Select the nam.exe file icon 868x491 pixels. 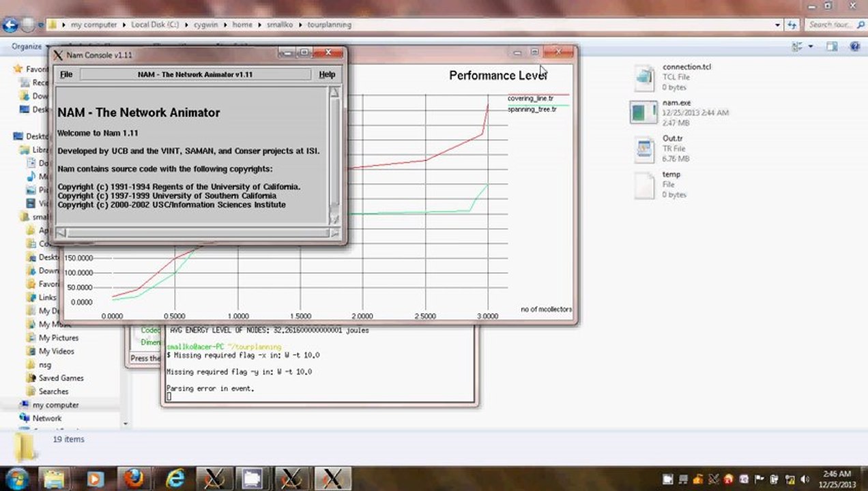644,113
